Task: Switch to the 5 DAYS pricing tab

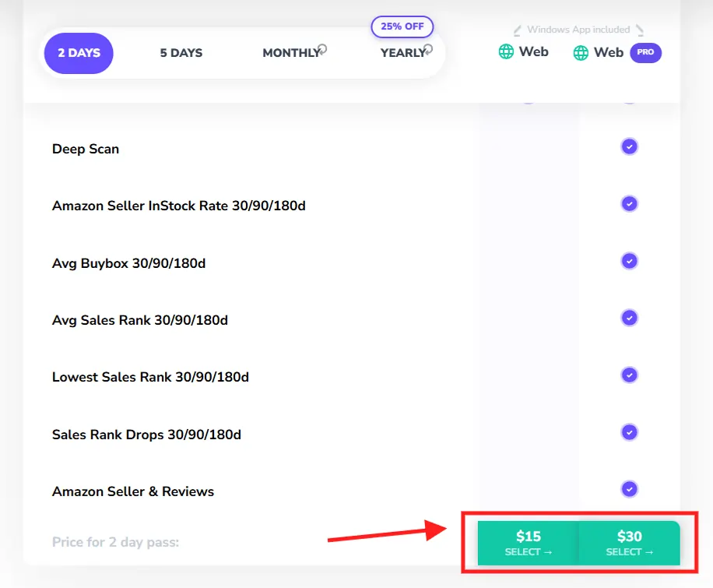Action: point(181,53)
